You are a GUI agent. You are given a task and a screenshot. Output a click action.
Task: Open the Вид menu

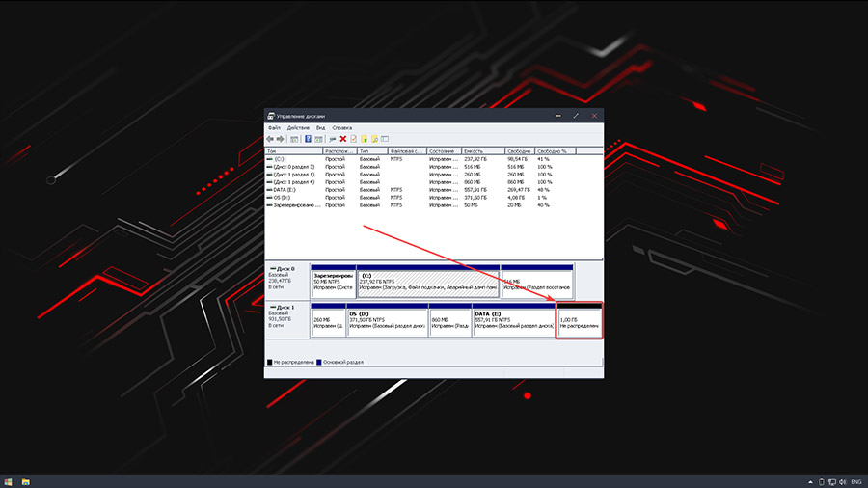pos(320,127)
